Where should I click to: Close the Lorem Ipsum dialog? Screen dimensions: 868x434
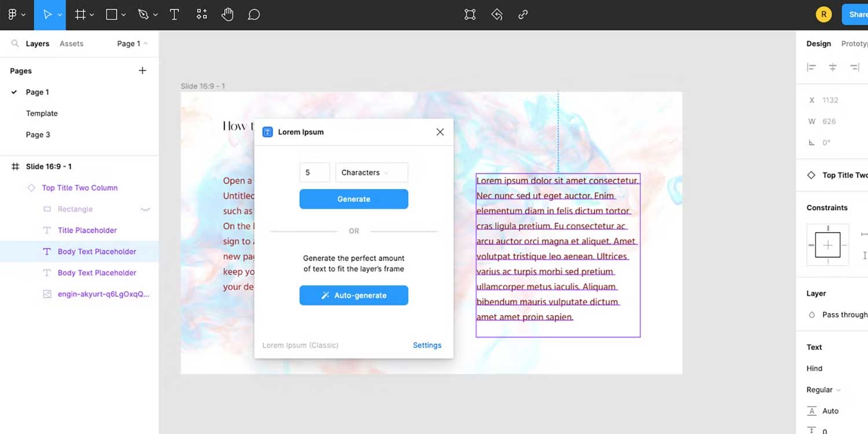440,132
